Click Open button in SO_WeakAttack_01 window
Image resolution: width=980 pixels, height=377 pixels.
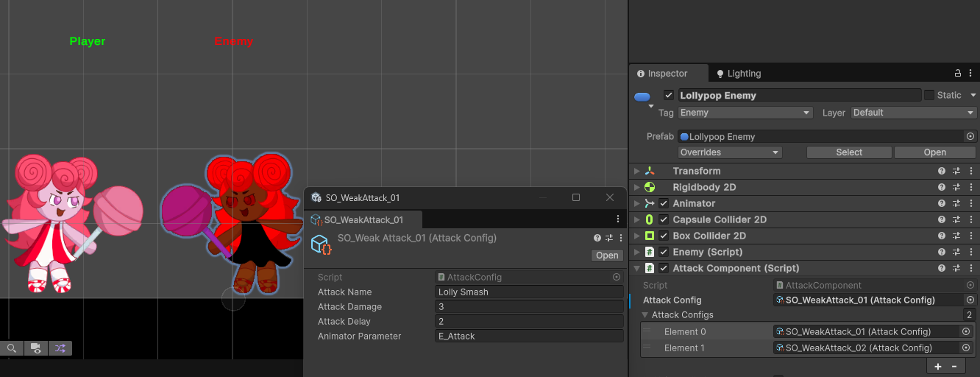(x=607, y=256)
